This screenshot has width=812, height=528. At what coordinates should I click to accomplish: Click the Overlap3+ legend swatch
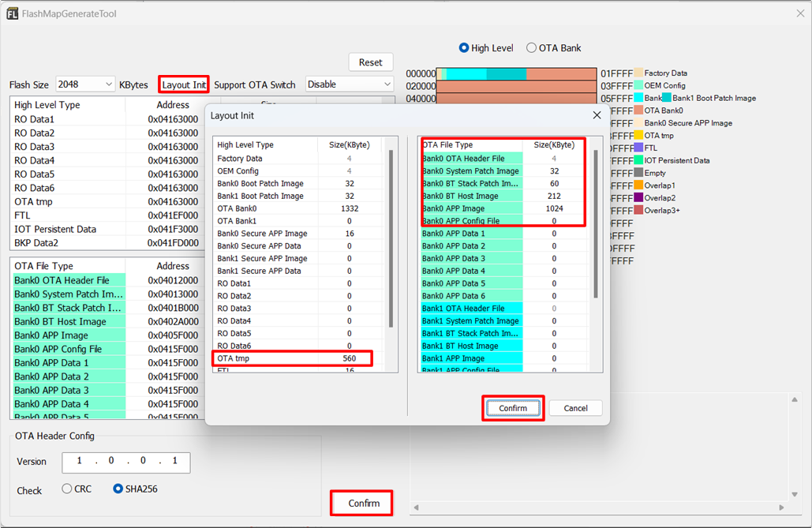638,210
